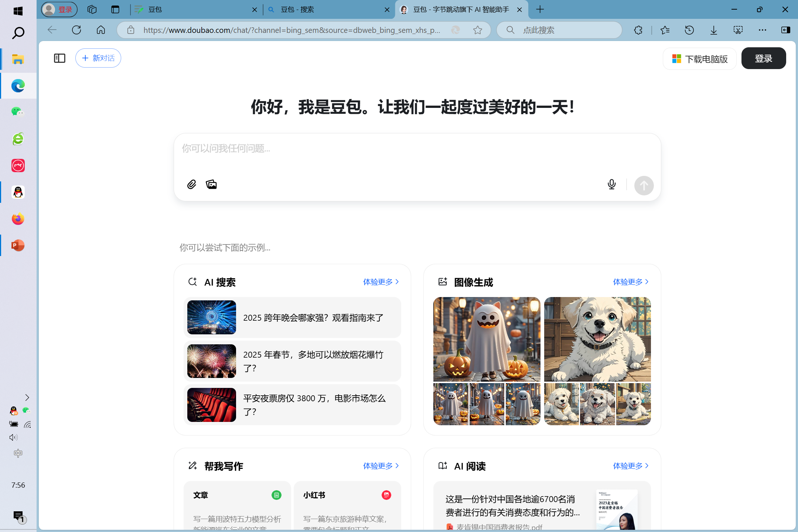The width and height of the screenshot is (798, 532).
Task: Expand hidden tray icons chevron
Action: (27, 398)
